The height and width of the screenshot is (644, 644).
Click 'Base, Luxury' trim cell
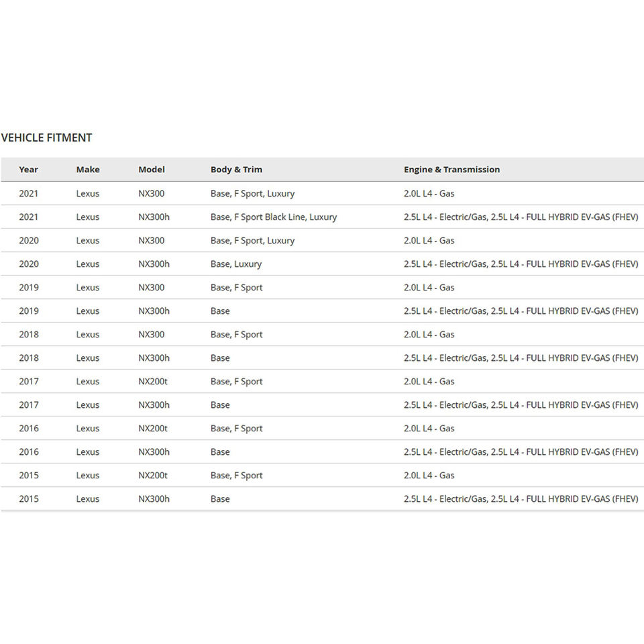tap(236, 264)
